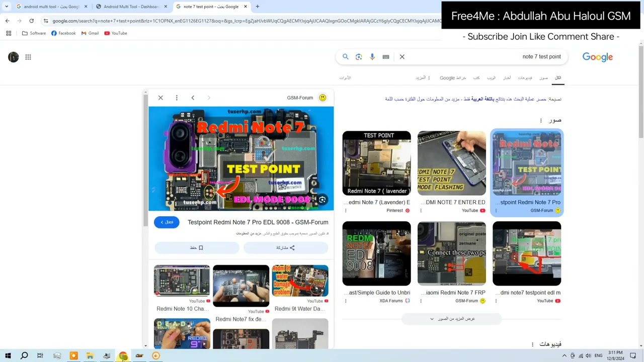Start voice search with microphone
This screenshot has width=644, height=362.
tap(372, 57)
